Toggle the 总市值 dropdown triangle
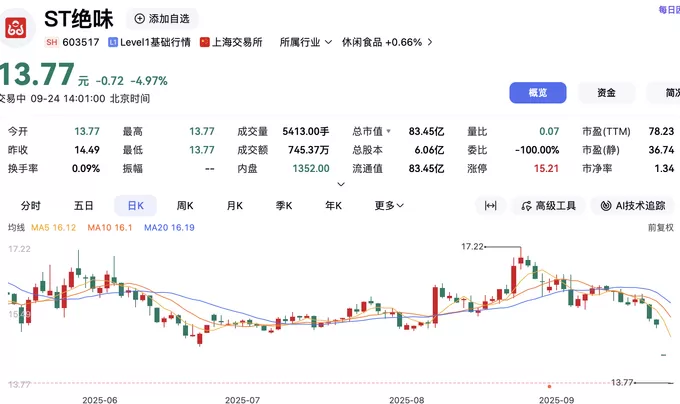The image size is (680, 404). pyautogui.click(x=389, y=131)
